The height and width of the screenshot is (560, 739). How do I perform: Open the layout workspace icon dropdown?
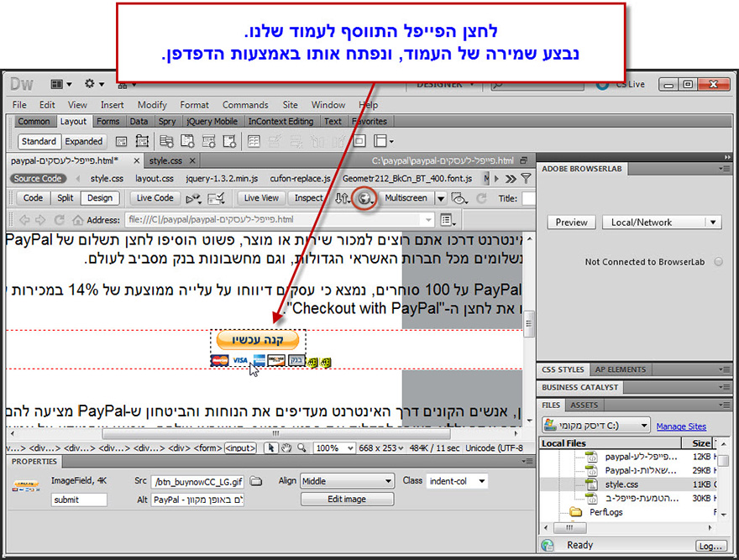(x=61, y=84)
